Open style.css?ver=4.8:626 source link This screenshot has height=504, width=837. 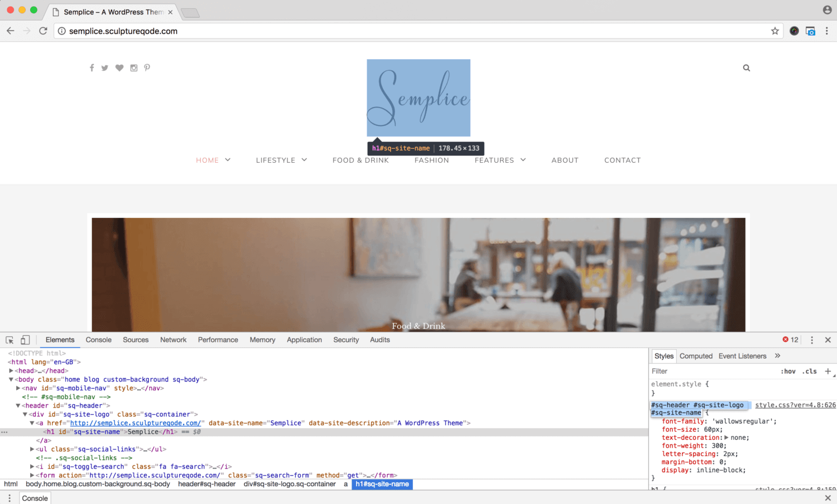[795, 405]
